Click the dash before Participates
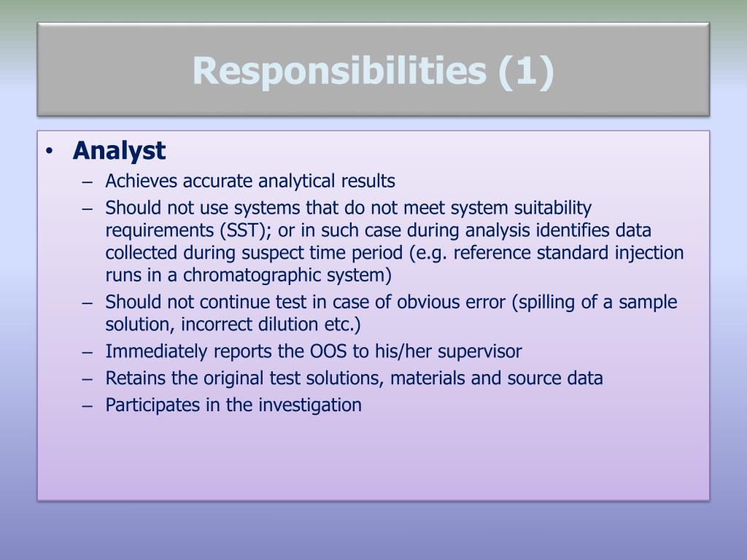The image size is (747, 560). click(x=87, y=406)
